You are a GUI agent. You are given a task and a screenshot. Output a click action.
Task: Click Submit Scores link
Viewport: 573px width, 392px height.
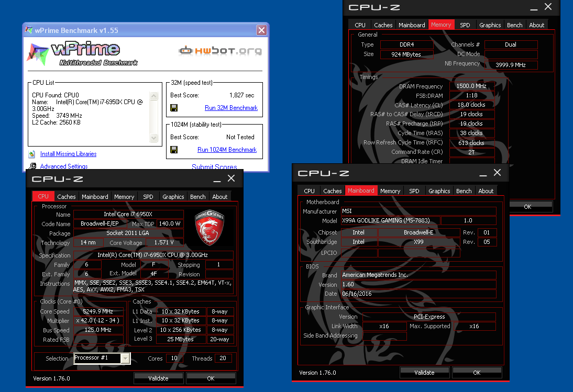[x=215, y=167]
